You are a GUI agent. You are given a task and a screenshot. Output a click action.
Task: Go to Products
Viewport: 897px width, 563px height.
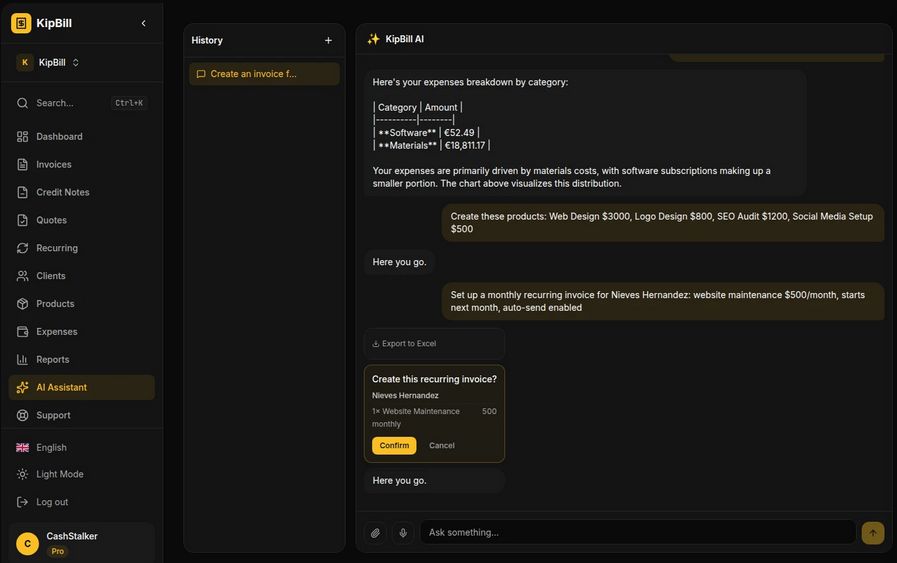point(82,304)
